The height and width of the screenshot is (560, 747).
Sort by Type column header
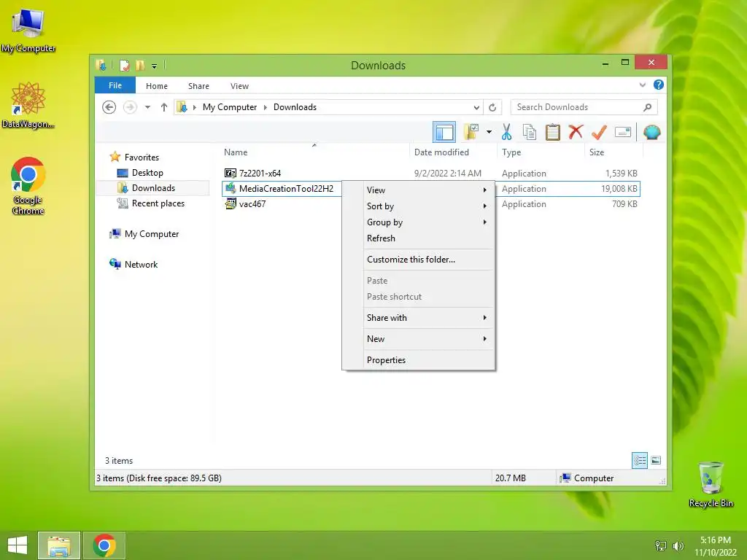(x=541, y=152)
